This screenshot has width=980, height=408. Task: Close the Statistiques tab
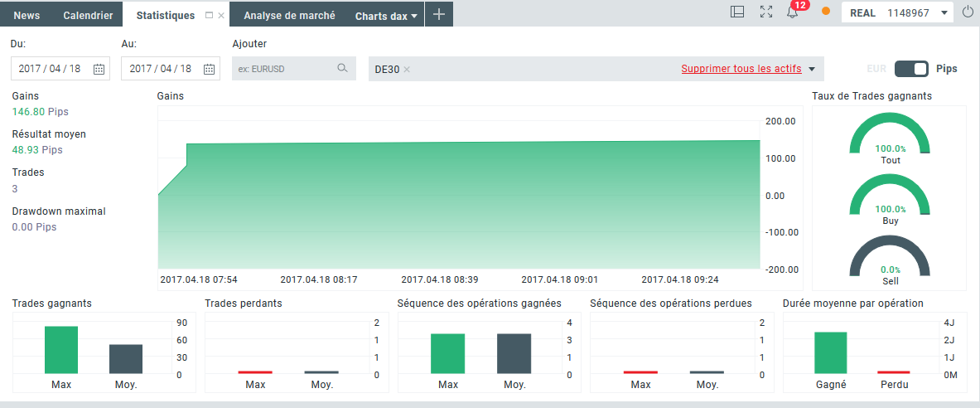[x=221, y=15]
